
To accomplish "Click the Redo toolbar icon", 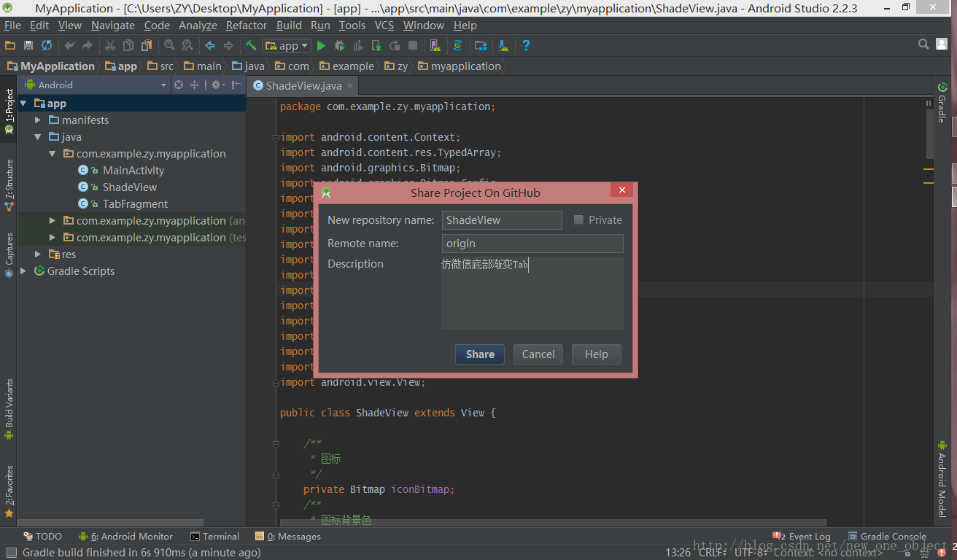I will (88, 45).
